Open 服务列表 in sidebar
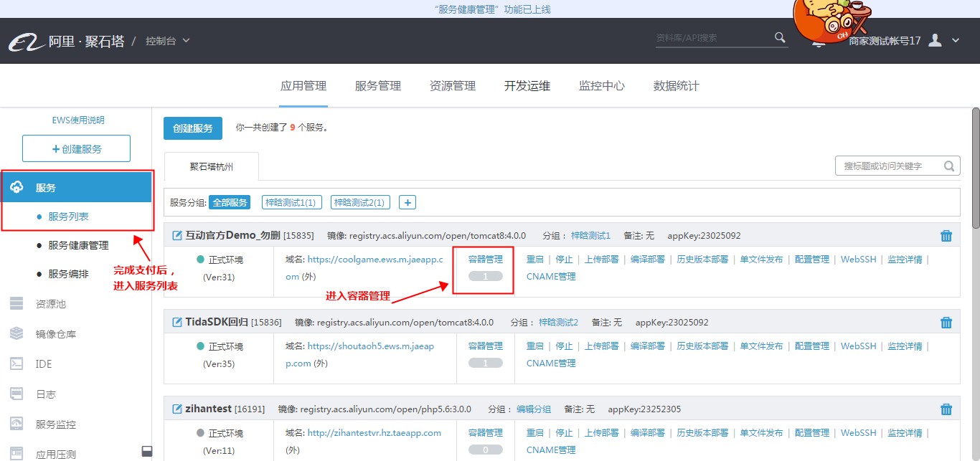This screenshot has width=980, height=461. tap(69, 217)
